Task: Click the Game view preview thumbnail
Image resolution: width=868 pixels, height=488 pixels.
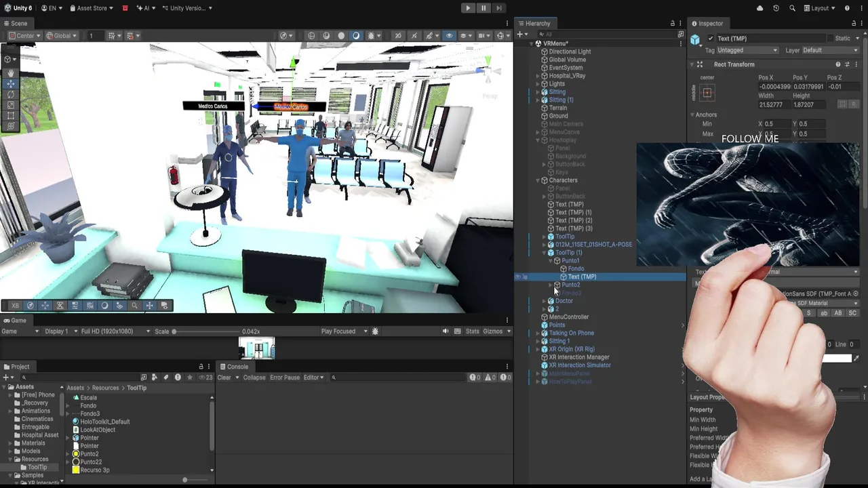Action: (x=256, y=348)
